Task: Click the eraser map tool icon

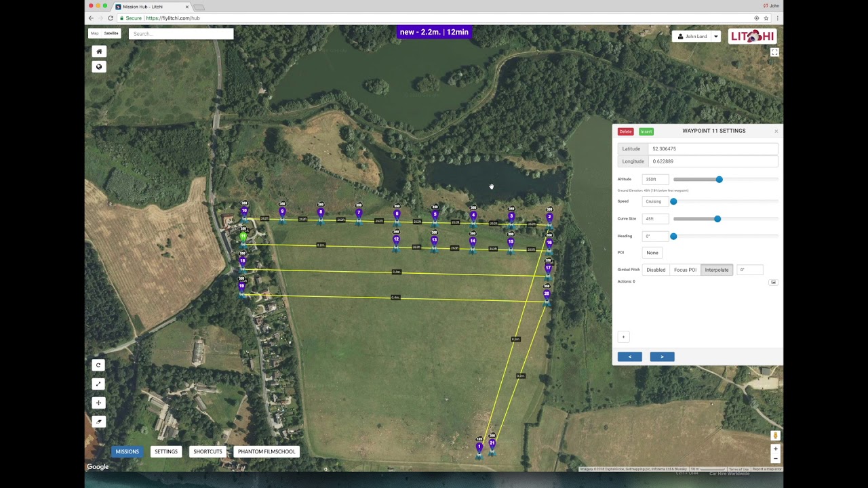Action: [98, 422]
